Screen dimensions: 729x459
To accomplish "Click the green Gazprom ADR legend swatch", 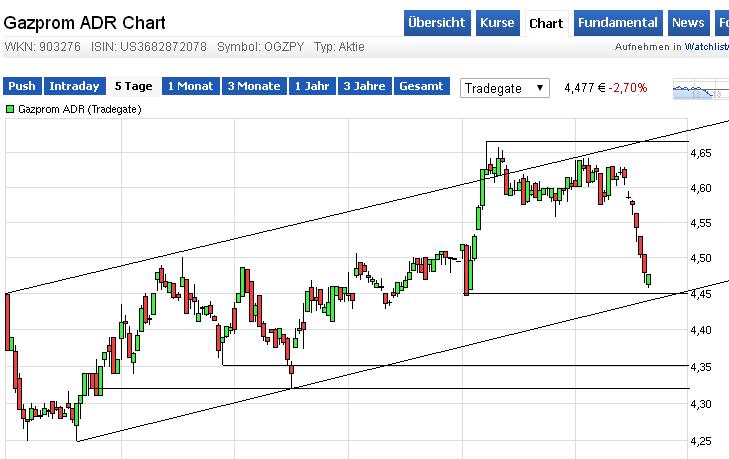I will [x=10, y=109].
